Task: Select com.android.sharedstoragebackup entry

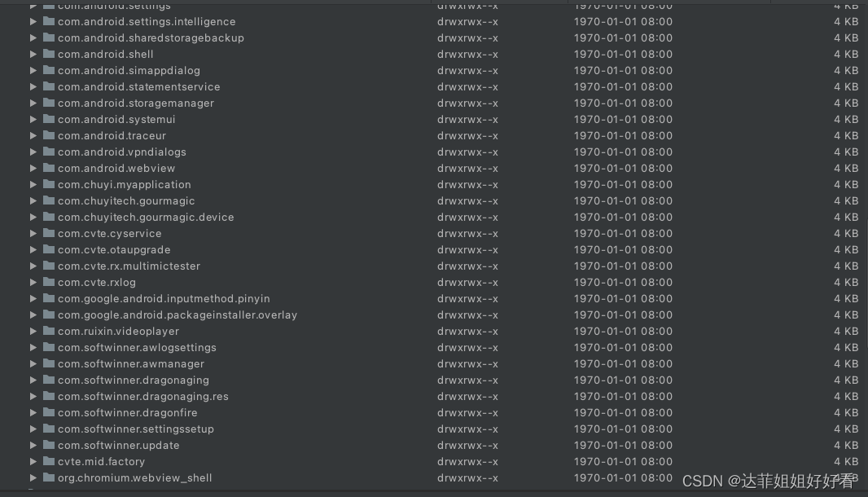Action: pyautogui.click(x=434, y=37)
